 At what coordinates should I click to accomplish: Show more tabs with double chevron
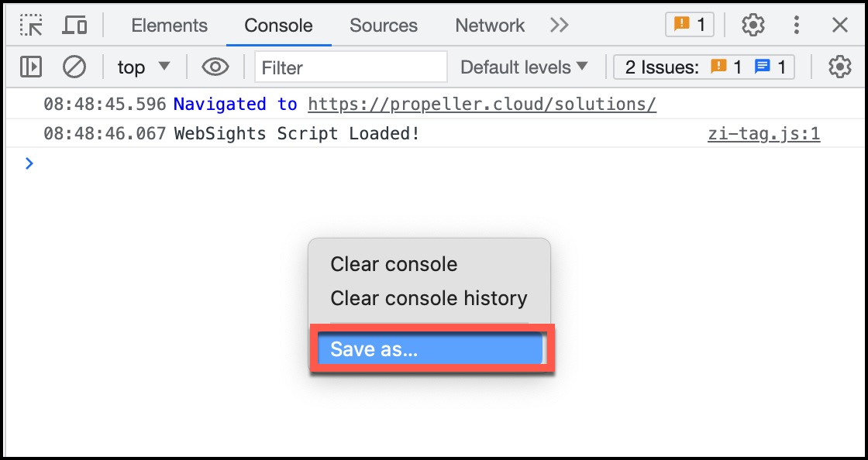[x=559, y=25]
